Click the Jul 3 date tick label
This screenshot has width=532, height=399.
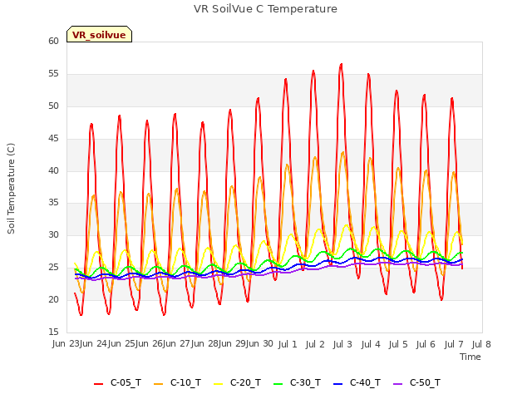[342, 344]
